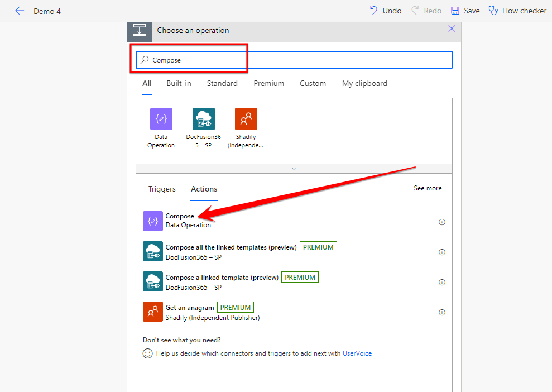Show info for Compose a linked template
Viewport: 552px width, 392px height.
(442, 282)
